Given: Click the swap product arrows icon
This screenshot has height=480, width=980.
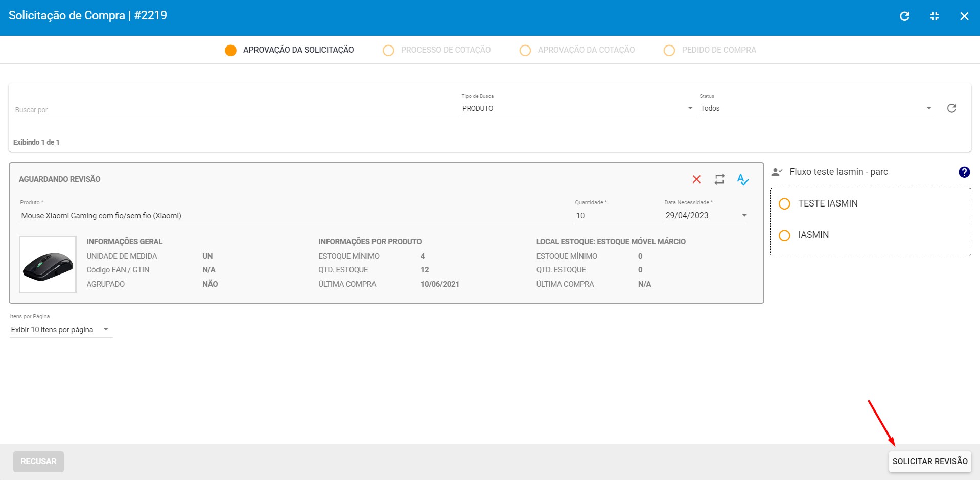Looking at the screenshot, I should click(719, 179).
